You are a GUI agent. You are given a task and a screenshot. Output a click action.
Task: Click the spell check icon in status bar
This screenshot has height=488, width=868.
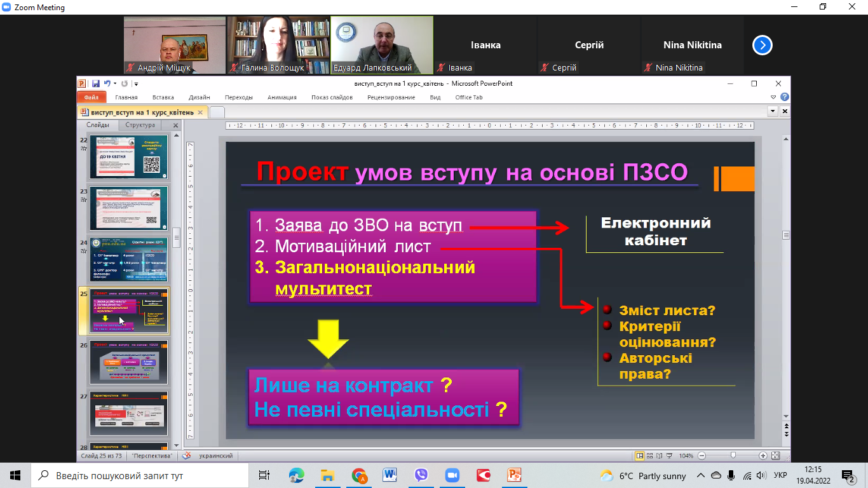(186, 456)
